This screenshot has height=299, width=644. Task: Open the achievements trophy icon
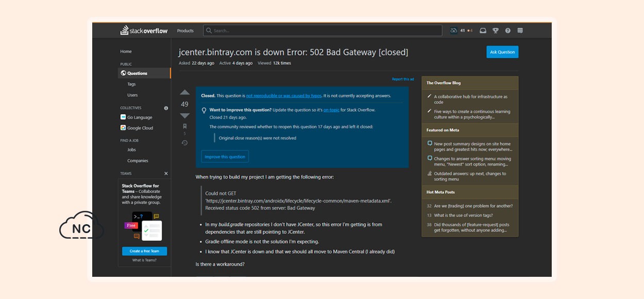pos(496,30)
